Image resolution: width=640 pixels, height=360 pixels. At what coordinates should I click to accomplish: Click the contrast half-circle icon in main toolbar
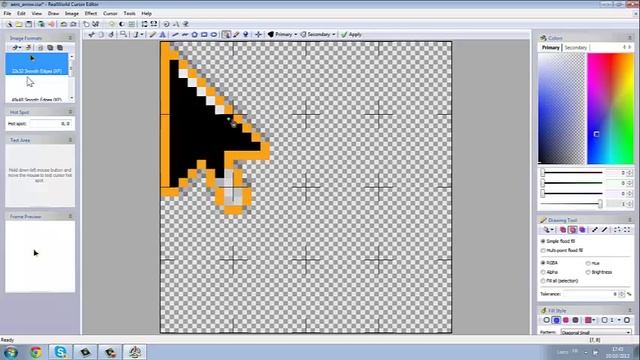122,24
